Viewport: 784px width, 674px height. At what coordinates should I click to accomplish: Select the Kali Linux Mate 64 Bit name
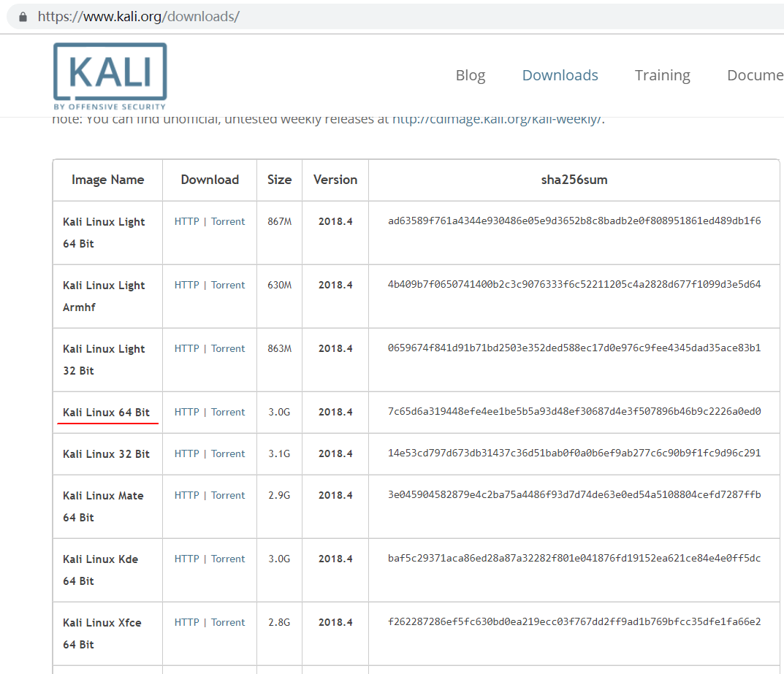click(x=103, y=507)
